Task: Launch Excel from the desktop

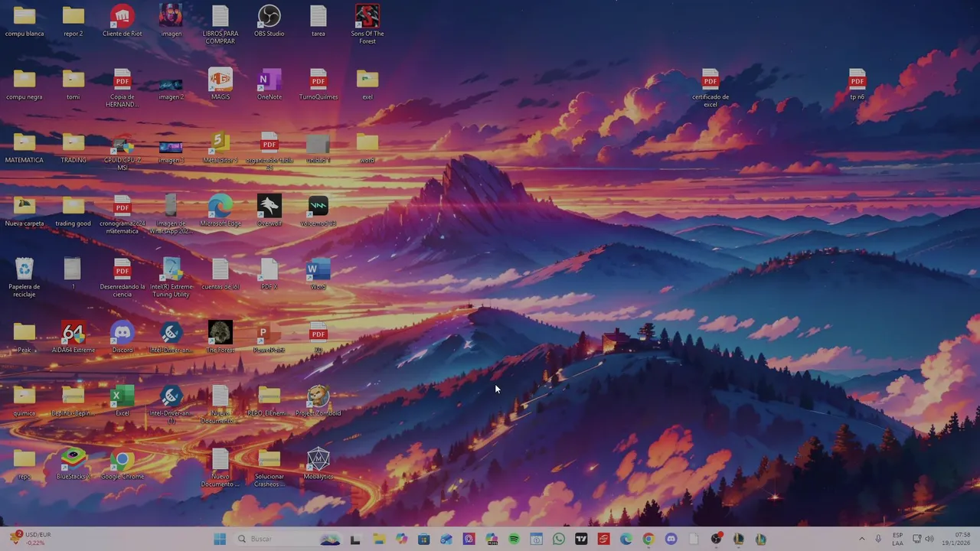Action: tap(122, 401)
